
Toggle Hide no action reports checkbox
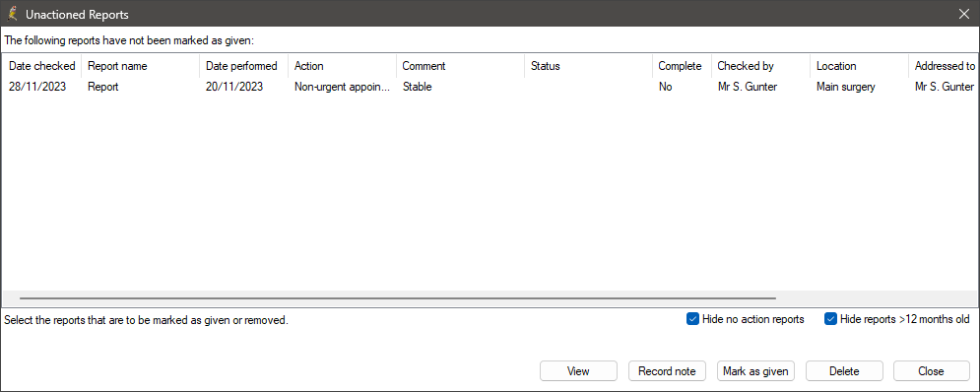coord(692,319)
